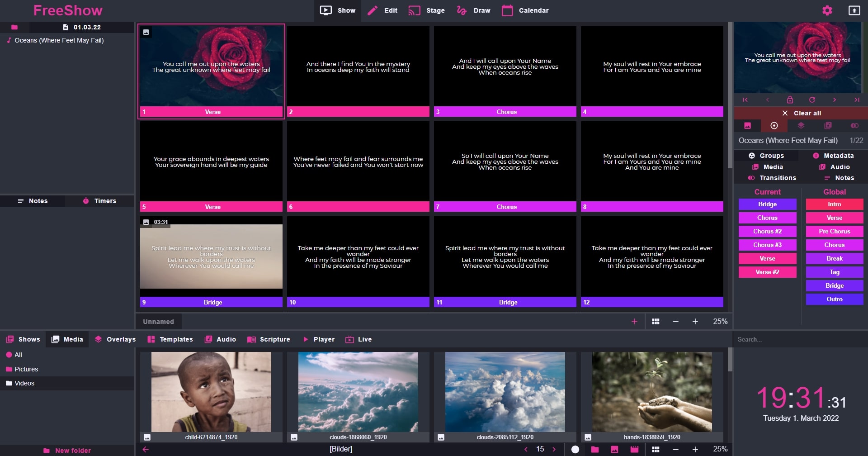Create a New folder in the Shows panel
Screen dimensions: 868x456
coord(67,450)
